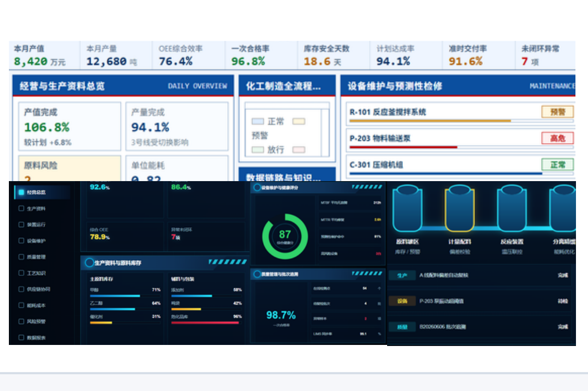Select the yellow-outlined 计量配料 tank icon
Screen dimensions: 588x391
[459, 208]
